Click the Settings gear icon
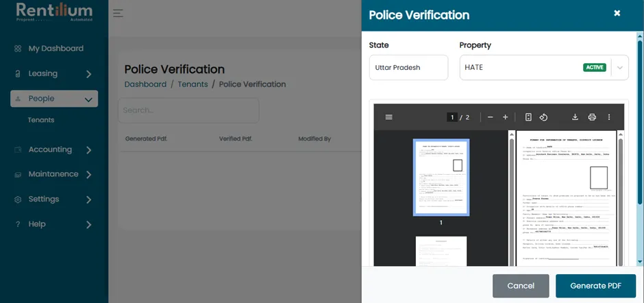644x303 pixels. coord(18,199)
